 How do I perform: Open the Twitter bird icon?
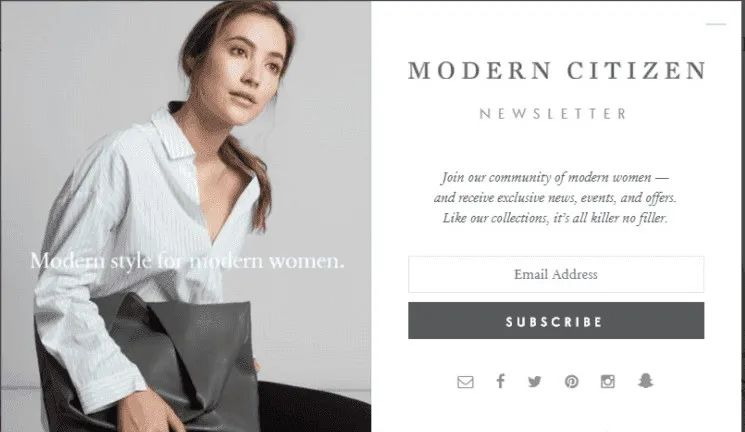pos(535,381)
